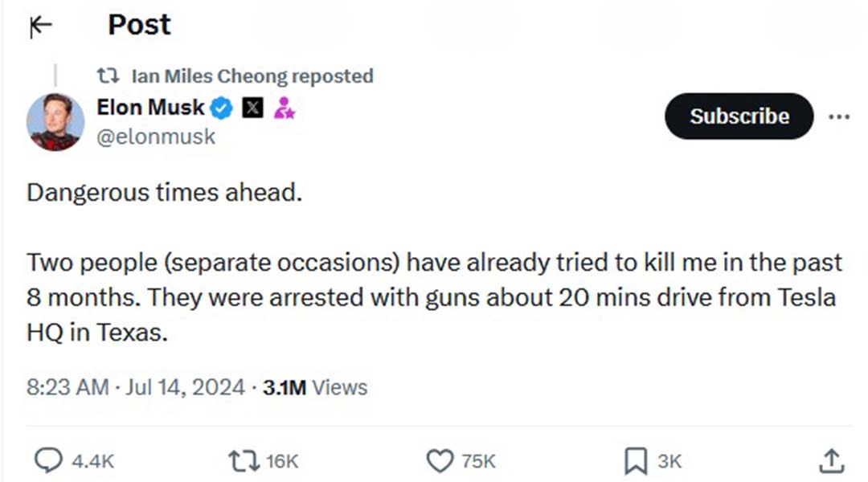Click the repost icon beside Ian Miles Cheong

[x=108, y=76]
